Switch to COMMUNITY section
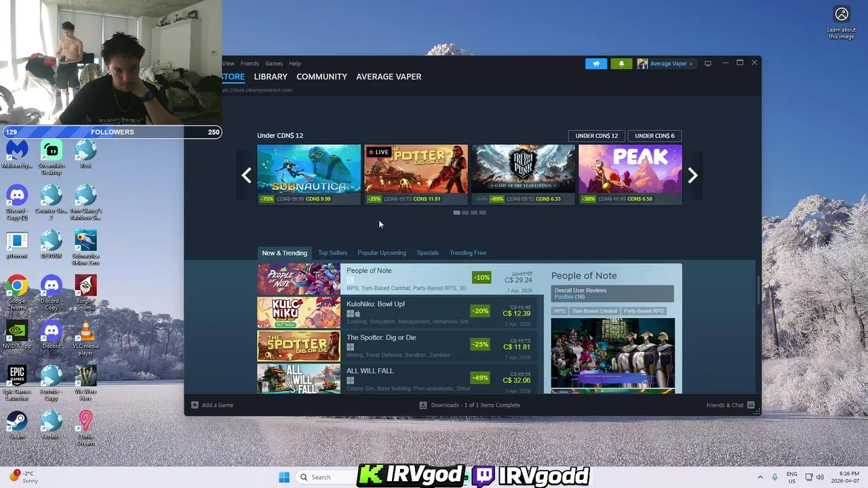868x488 pixels. click(x=321, y=77)
